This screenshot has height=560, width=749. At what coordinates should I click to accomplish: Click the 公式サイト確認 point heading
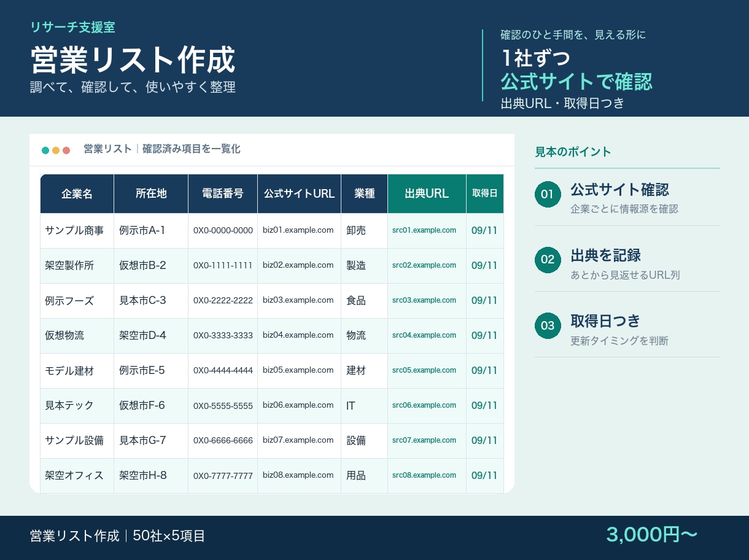[x=619, y=189]
